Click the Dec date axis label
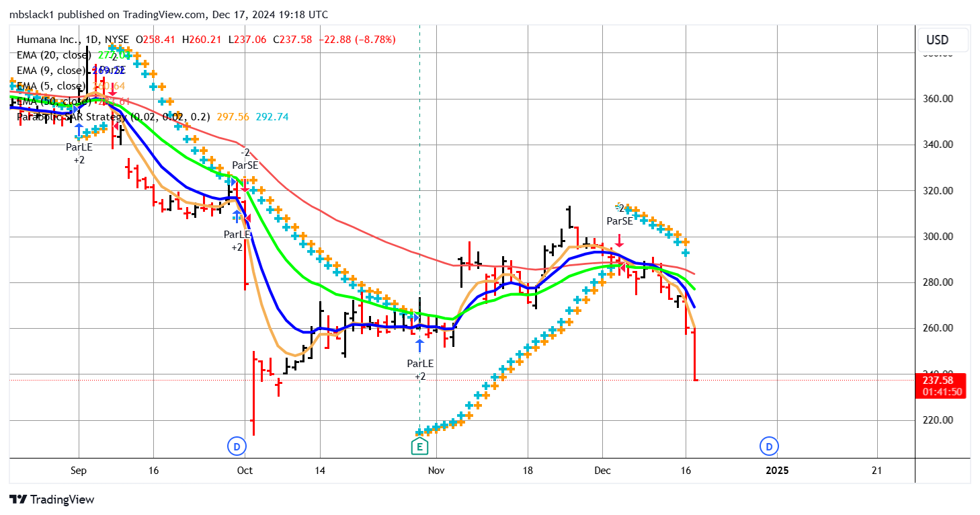 click(x=602, y=471)
